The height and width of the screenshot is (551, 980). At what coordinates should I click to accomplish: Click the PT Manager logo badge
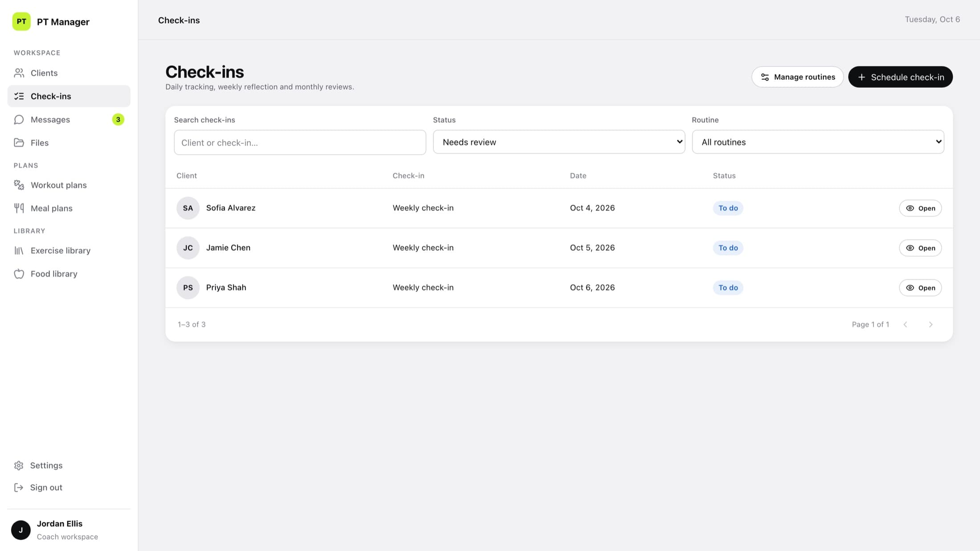point(21,21)
